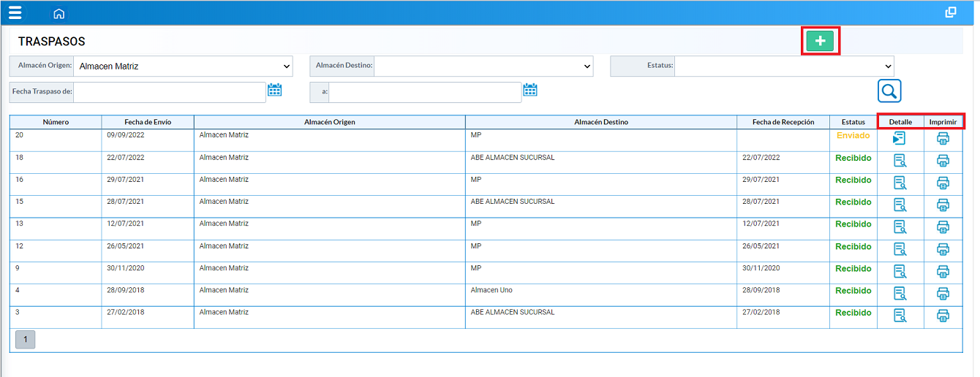Open calendar for the 'a:' end date
Screen dimensions: 980x377
point(530,90)
